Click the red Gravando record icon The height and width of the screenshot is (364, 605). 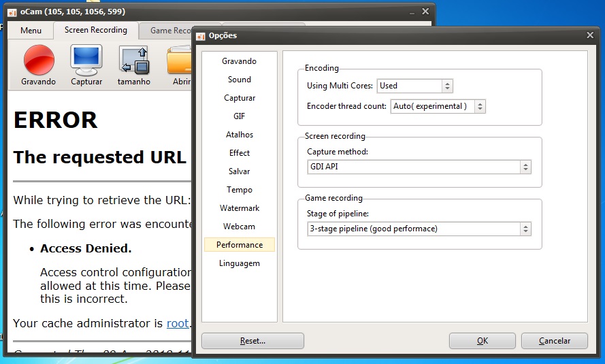pos(39,60)
